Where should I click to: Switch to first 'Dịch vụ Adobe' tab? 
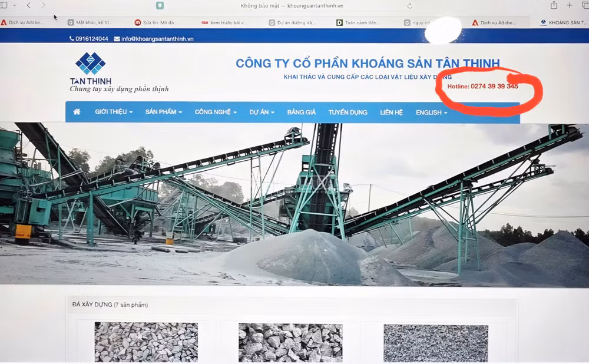[22, 22]
